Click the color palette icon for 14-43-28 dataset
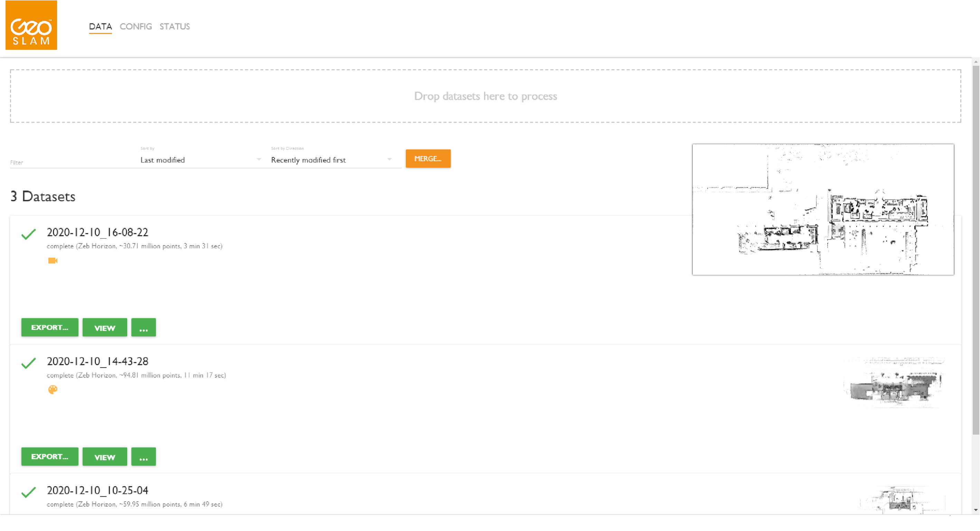This screenshot has height=531, width=980. pos(53,390)
